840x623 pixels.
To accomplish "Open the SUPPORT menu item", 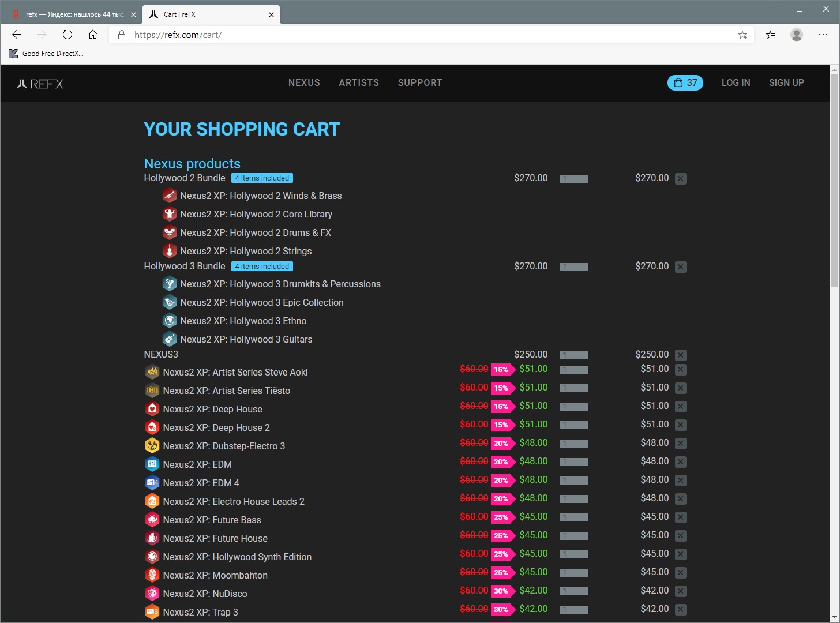I will (x=420, y=82).
